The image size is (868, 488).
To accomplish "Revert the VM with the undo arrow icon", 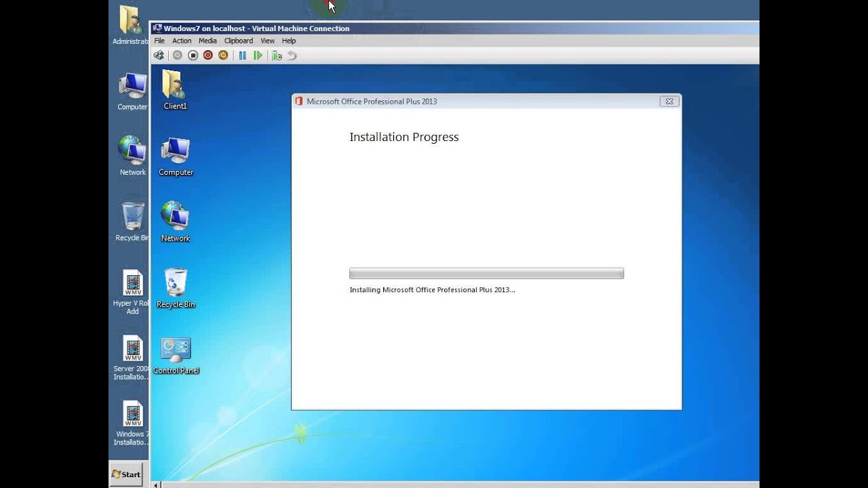I will coord(292,56).
